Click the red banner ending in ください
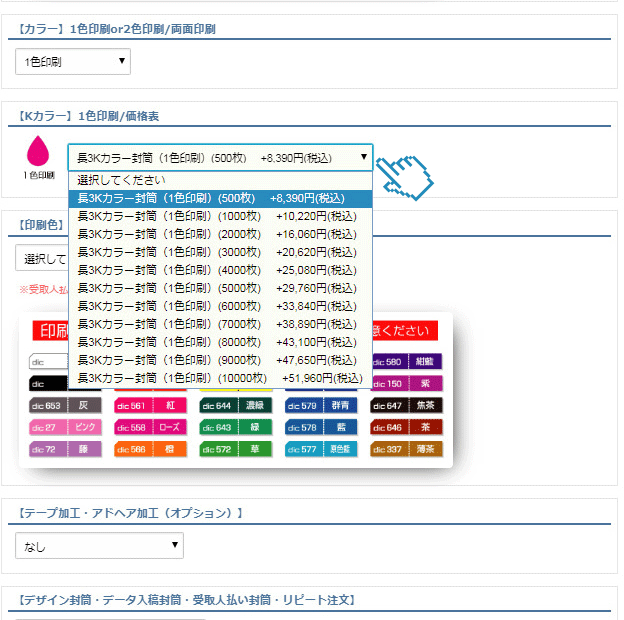Viewport: 624px width, 620px height. (x=405, y=331)
